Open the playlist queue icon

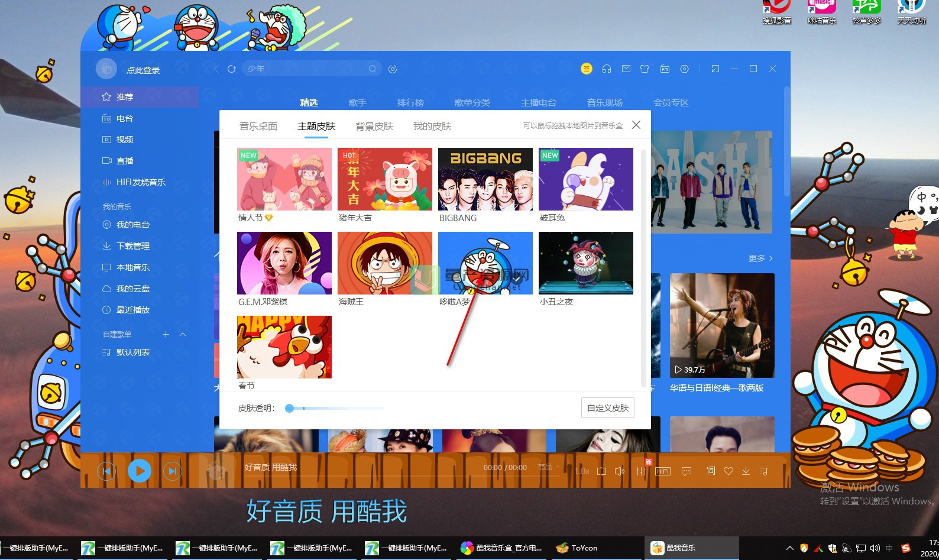click(x=763, y=471)
